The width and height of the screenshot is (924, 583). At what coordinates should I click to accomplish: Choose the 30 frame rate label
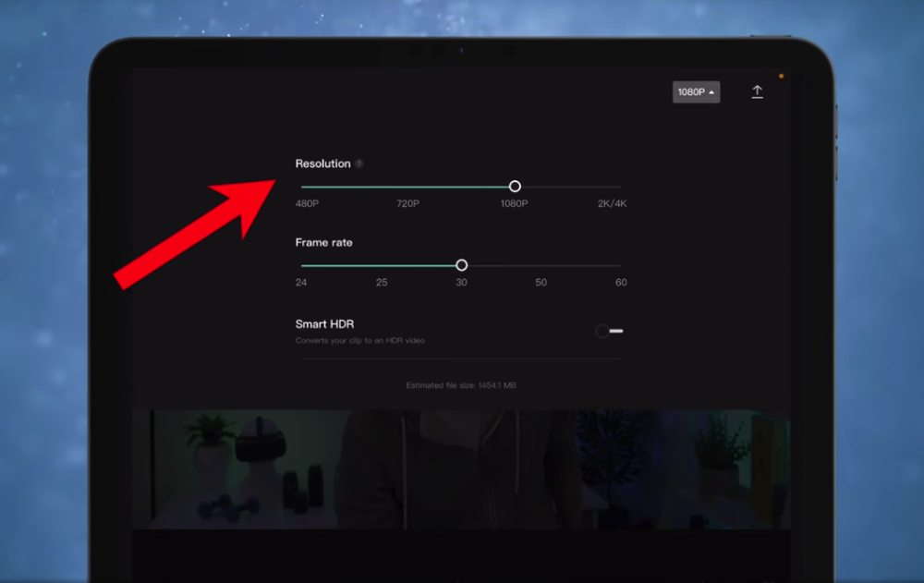click(x=461, y=283)
